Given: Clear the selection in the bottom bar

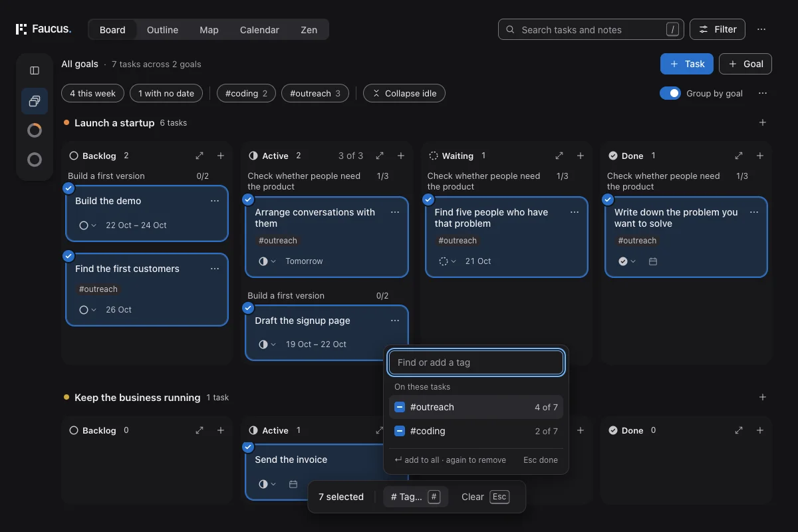Looking at the screenshot, I should pyautogui.click(x=485, y=497).
